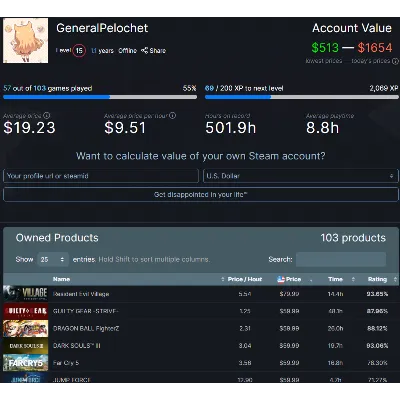Viewport: 400px width, 400px height.
Task: Click the 501.9h hours on record value
Action: click(x=231, y=128)
